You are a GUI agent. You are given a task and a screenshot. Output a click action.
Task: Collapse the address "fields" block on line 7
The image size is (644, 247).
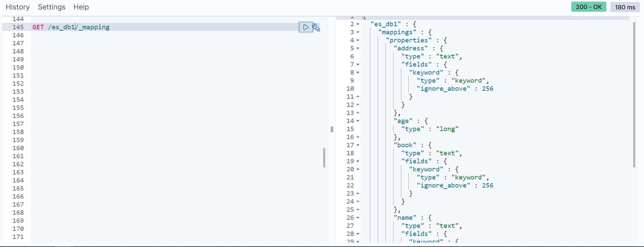358,65
